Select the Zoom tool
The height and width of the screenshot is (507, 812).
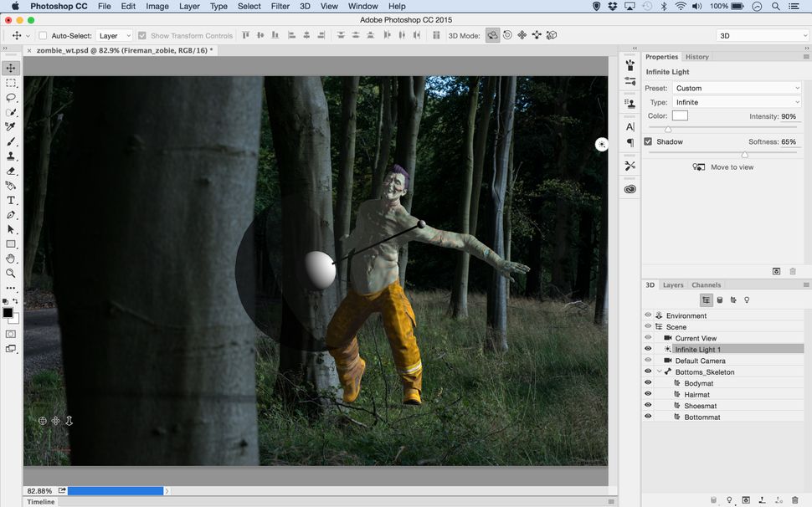11,273
